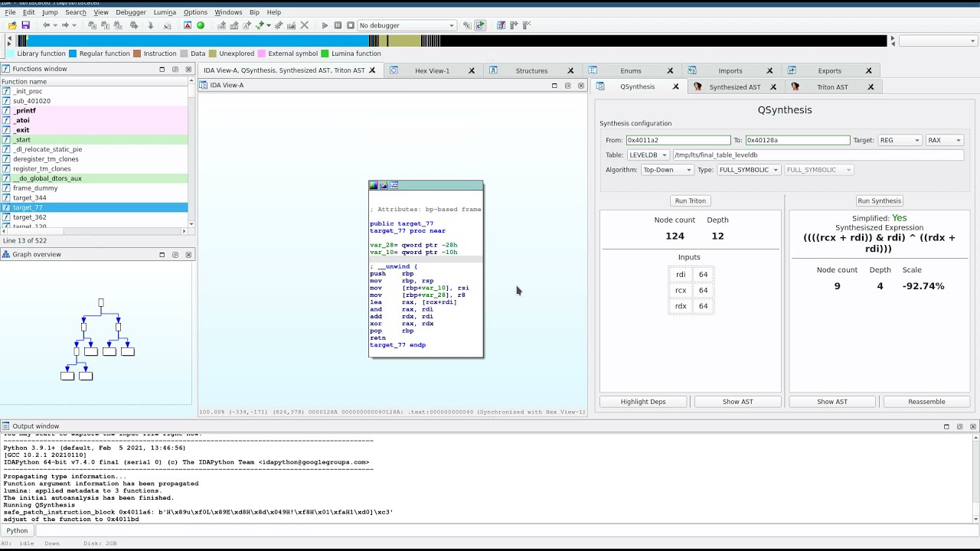This screenshot has height=551, width=980.
Task: Click the Synthesized AST tab icon
Action: (x=697, y=86)
